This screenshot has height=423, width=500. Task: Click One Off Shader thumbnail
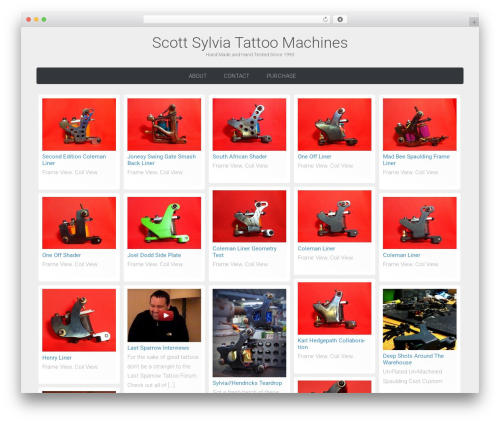(x=79, y=223)
